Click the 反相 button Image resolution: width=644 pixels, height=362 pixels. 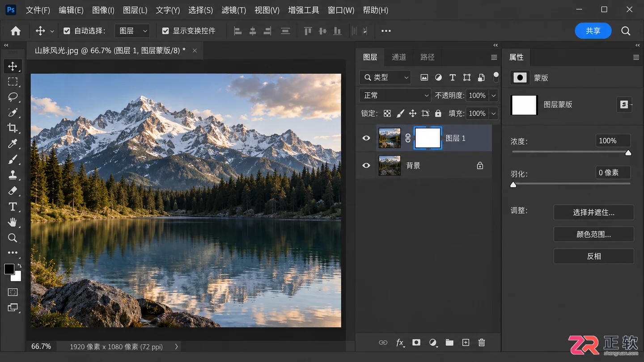point(593,256)
